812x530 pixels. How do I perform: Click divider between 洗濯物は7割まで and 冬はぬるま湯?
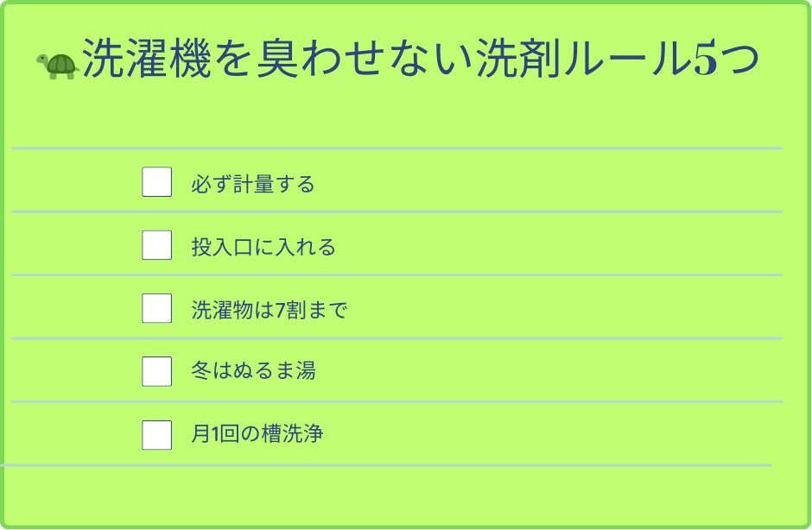(397, 338)
